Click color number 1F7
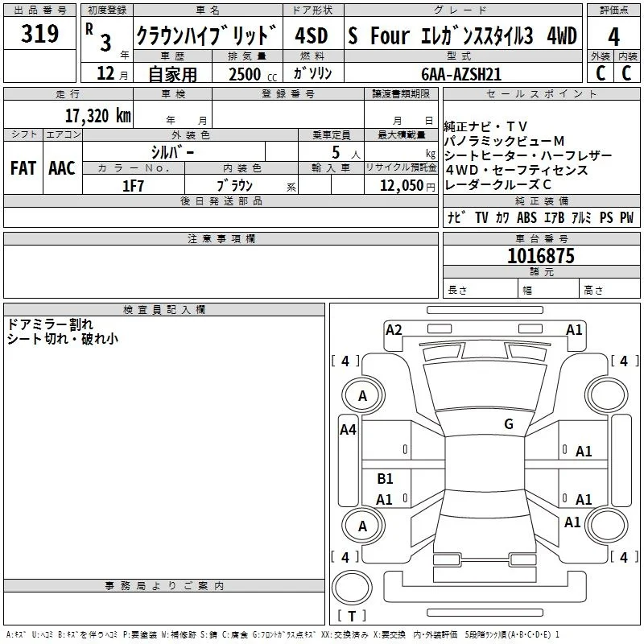Screen dimensions: 644x644 [x=133, y=186]
